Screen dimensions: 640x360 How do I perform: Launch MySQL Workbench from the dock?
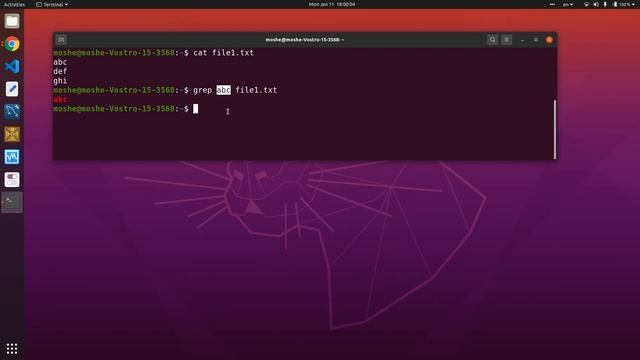[12, 111]
